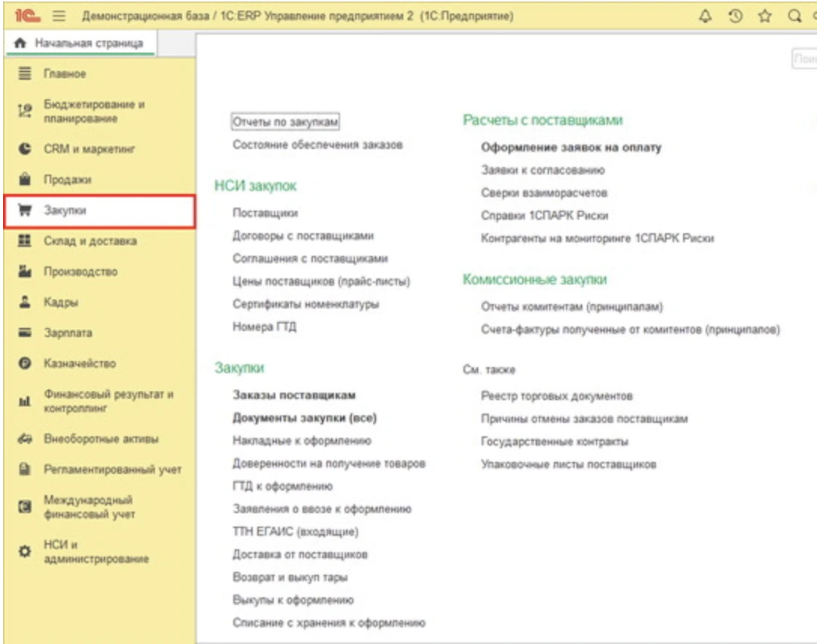
Task: Click the Продажи bag icon
Action: coord(23,180)
